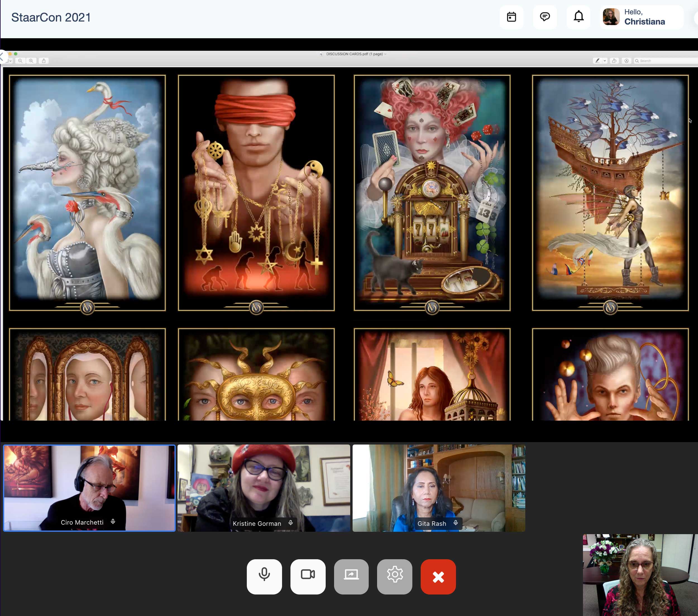Select Ciro Marchetti's video tile

[89, 488]
